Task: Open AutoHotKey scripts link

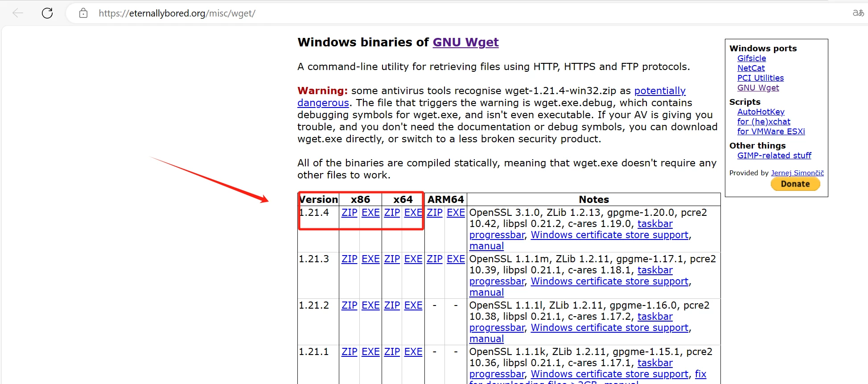Action: [x=761, y=112]
